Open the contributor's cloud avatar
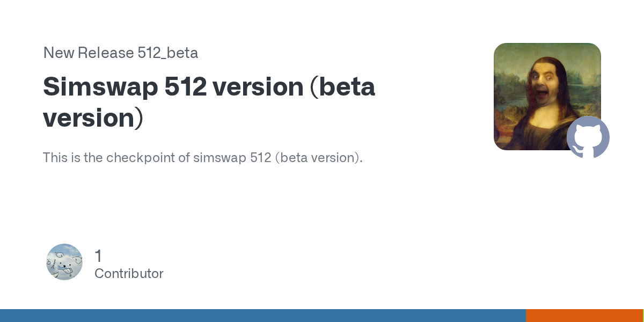The image size is (644, 322). [64, 262]
